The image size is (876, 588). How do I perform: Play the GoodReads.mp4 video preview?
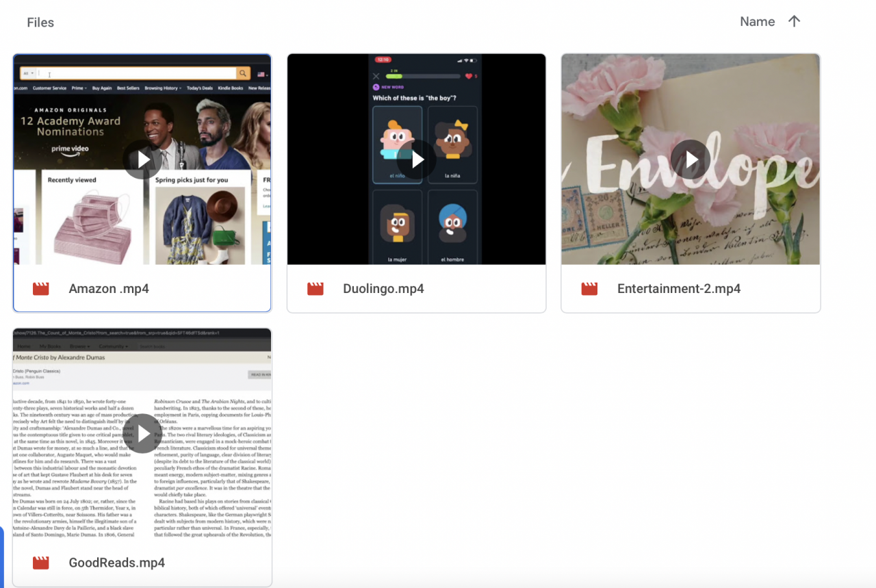[x=142, y=433]
